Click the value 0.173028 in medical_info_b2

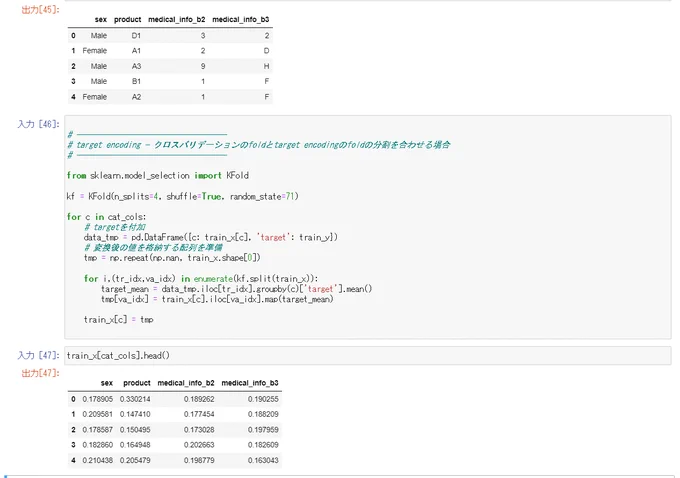(x=199, y=430)
